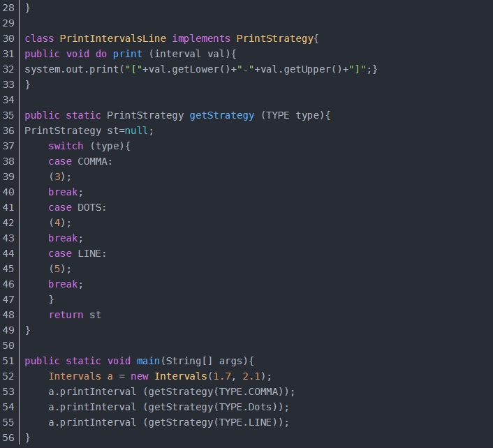
Task: Click TYPE.Dots argument on line 54
Action: pos(254,407)
